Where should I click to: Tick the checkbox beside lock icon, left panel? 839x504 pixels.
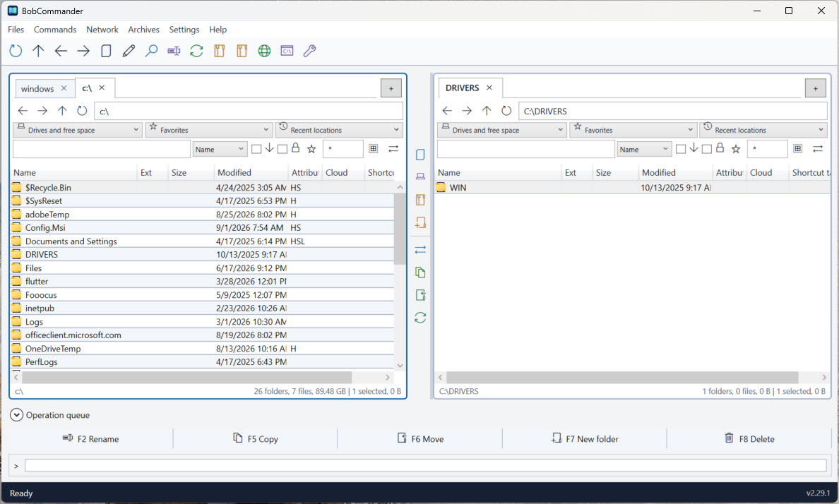tap(282, 149)
